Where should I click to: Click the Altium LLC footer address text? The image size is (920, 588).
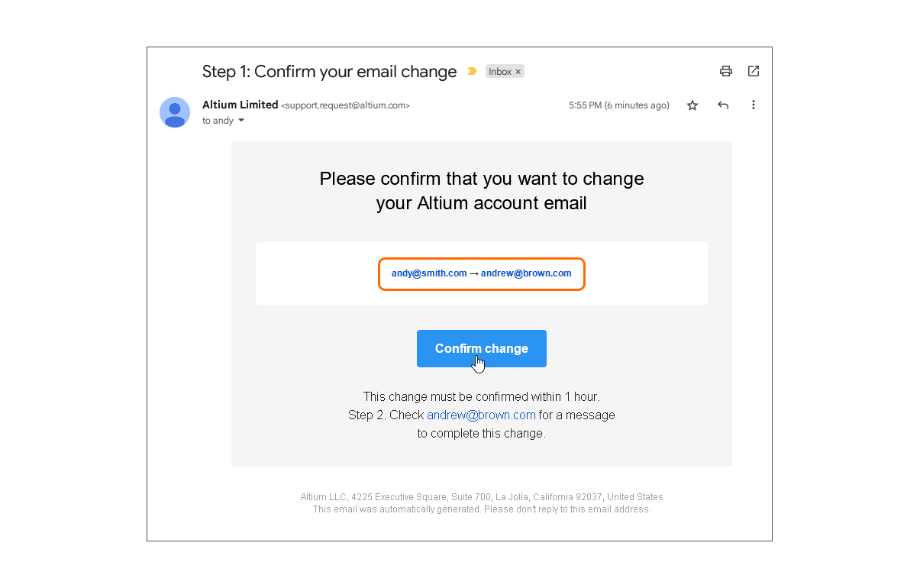point(482,497)
